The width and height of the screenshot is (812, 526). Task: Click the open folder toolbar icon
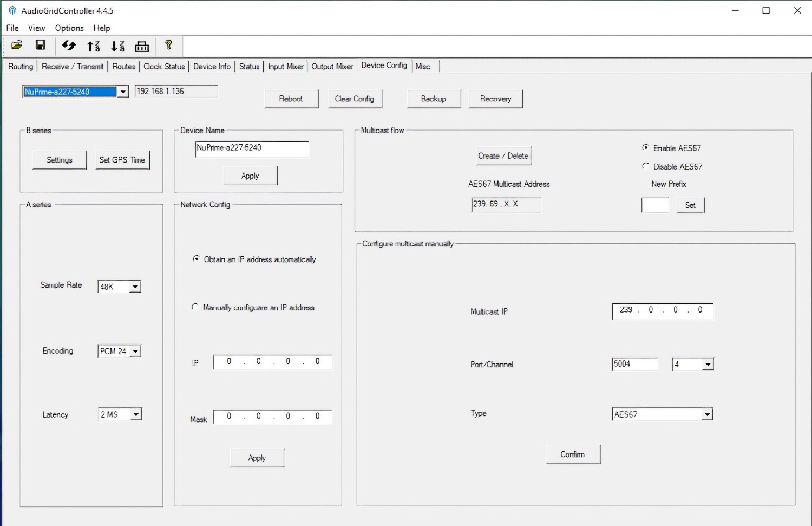point(17,46)
